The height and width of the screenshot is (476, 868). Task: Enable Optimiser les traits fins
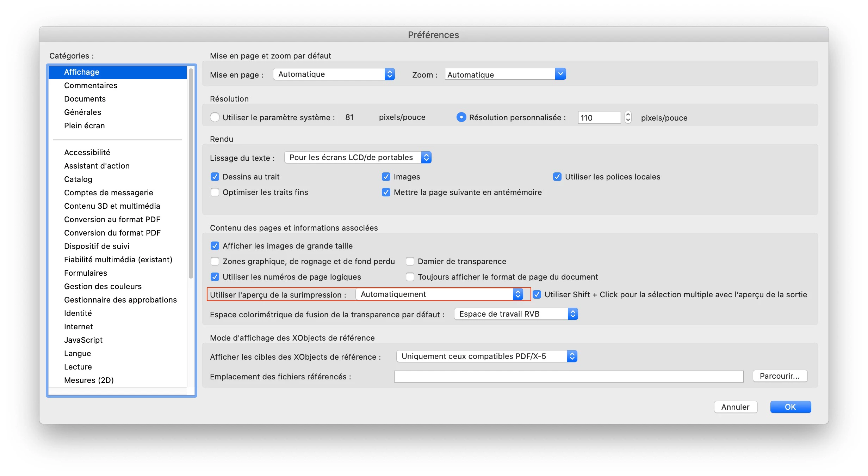click(215, 192)
